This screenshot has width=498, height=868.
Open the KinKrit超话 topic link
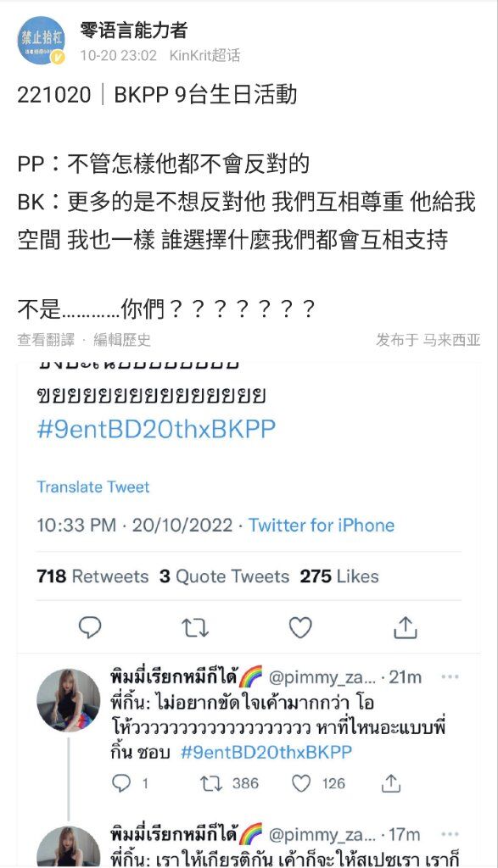pos(205,55)
